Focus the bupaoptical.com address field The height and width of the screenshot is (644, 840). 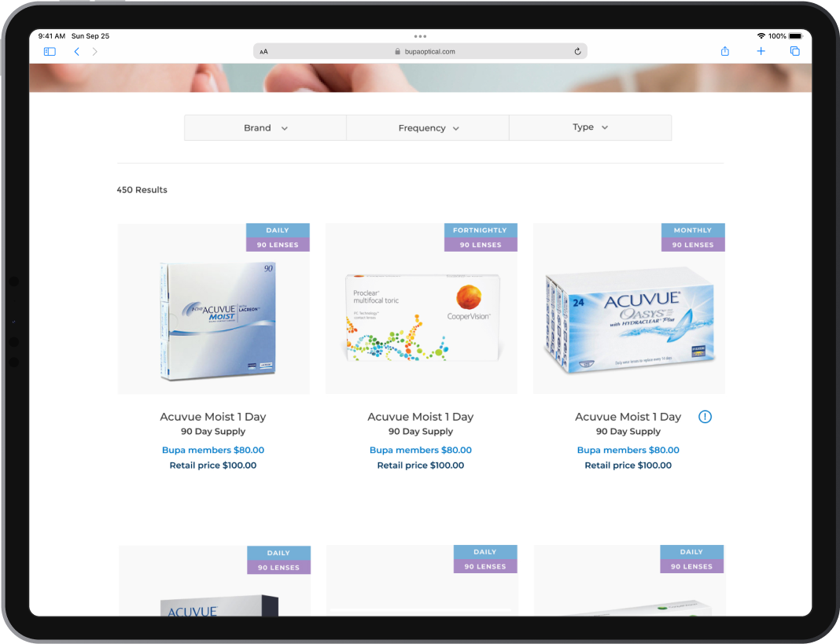[x=421, y=51]
